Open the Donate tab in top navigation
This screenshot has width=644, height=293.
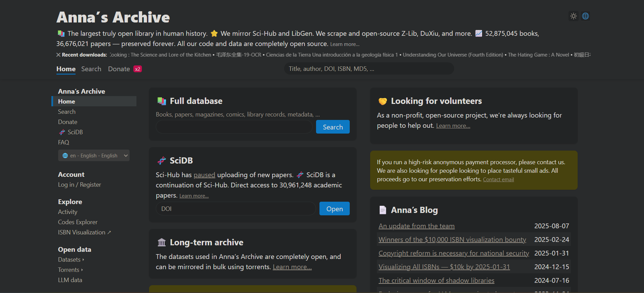(x=119, y=69)
